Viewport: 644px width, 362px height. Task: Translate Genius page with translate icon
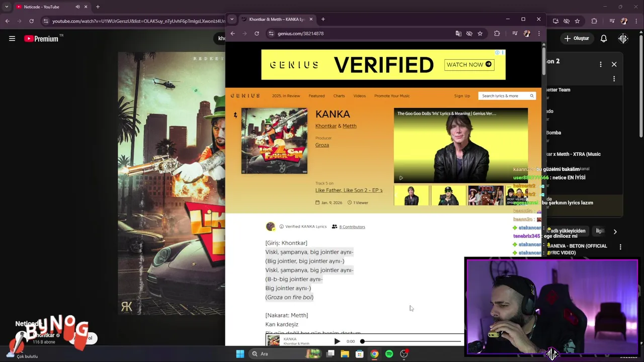point(458,34)
